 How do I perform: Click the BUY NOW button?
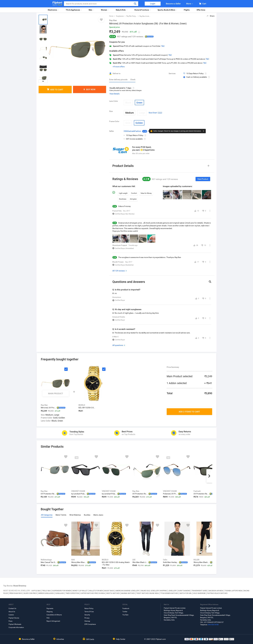[90, 89]
